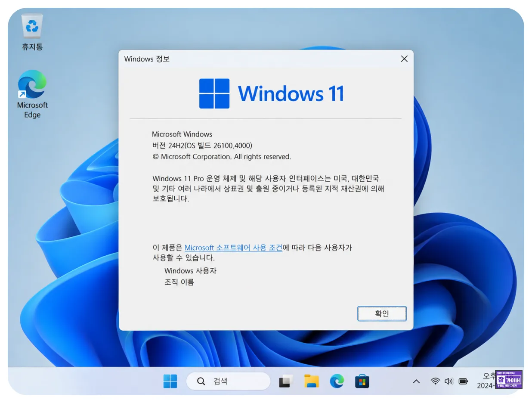This screenshot has width=532, height=403.
Task: Click the Windows 11 logo banner
Action: 271,93
